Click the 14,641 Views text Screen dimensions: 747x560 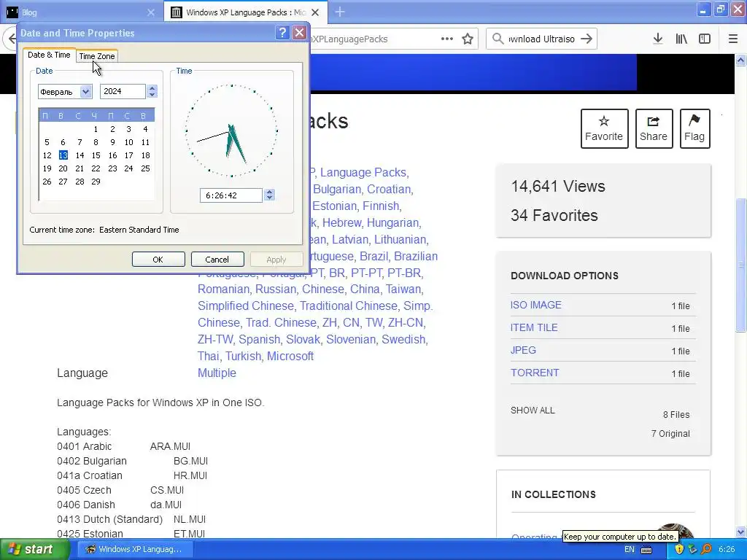[x=558, y=186]
